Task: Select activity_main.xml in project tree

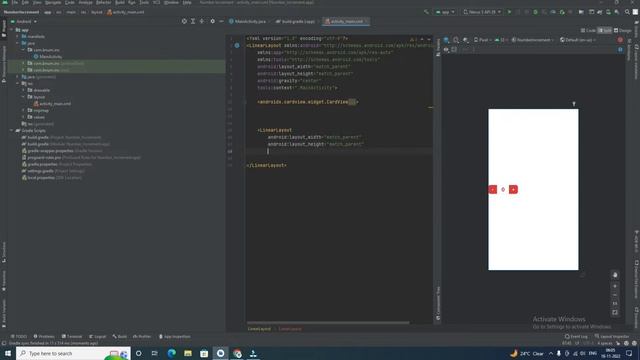Action: tap(52, 104)
